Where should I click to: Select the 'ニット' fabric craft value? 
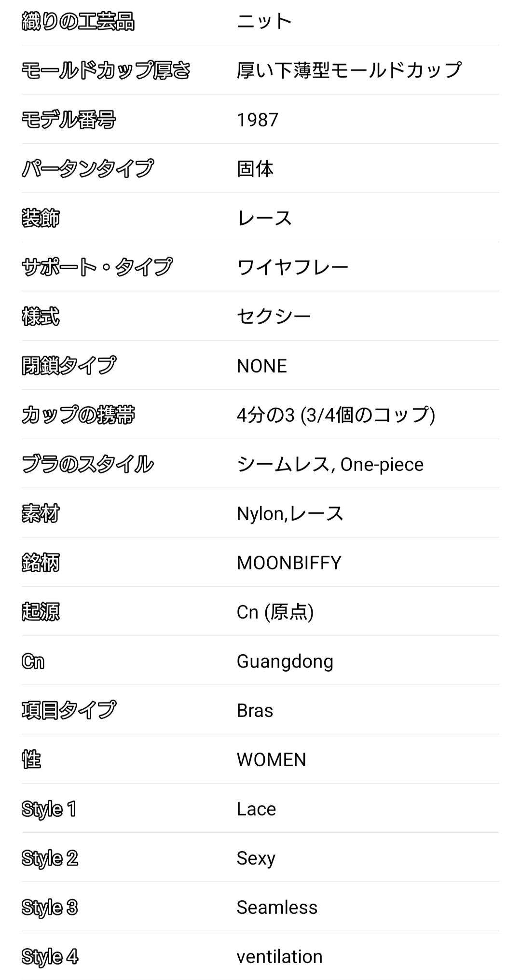click(x=264, y=21)
